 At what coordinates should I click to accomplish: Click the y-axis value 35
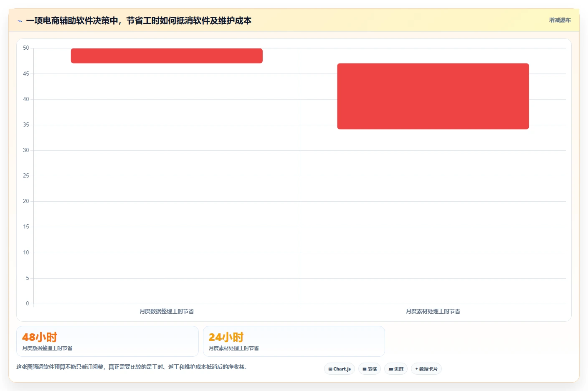[26, 124]
